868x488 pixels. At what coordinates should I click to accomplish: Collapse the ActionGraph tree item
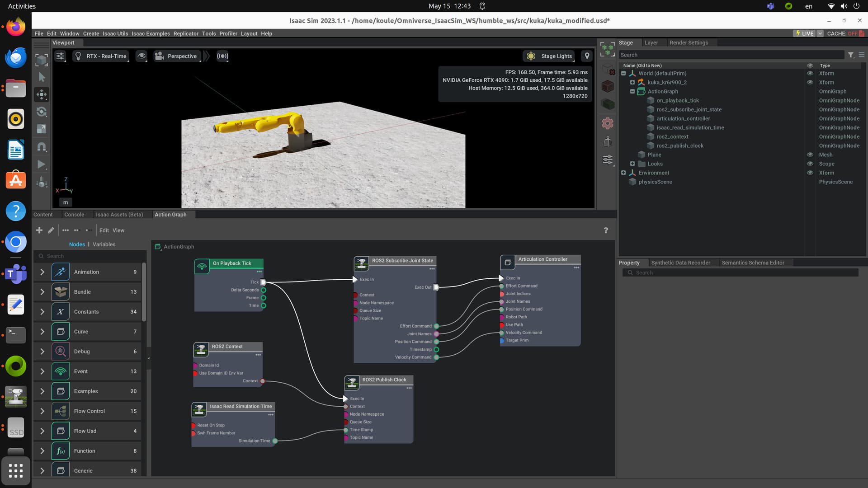(632, 91)
